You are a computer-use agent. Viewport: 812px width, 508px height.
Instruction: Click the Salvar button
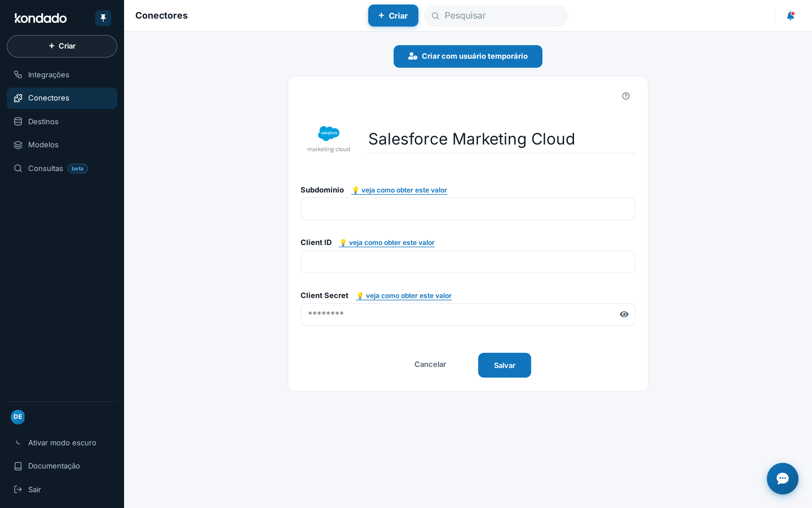504,365
